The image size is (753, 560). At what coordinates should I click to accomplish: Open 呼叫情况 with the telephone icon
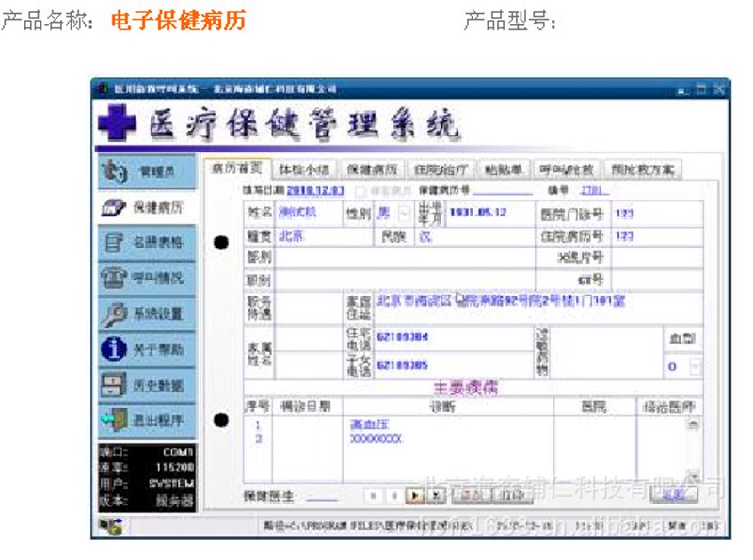point(147,278)
